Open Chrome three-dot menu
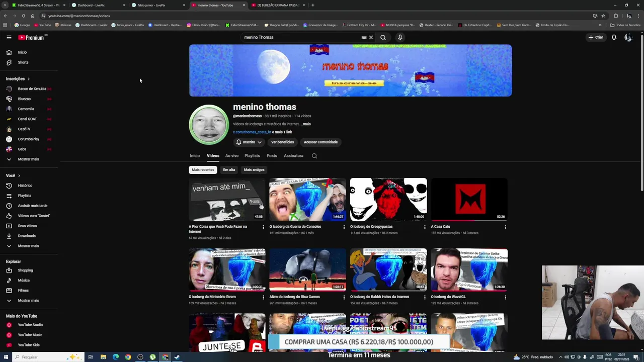Image resolution: width=644 pixels, height=362 pixels. [637, 16]
